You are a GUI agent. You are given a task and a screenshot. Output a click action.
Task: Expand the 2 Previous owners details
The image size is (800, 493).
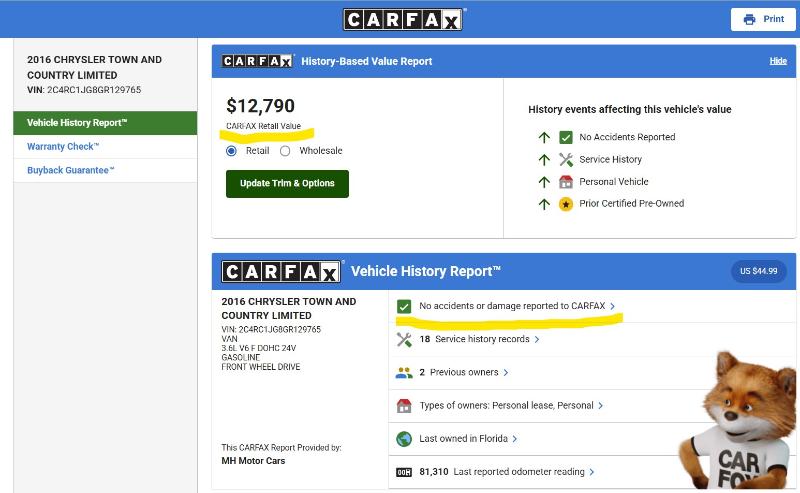point(506,373)
